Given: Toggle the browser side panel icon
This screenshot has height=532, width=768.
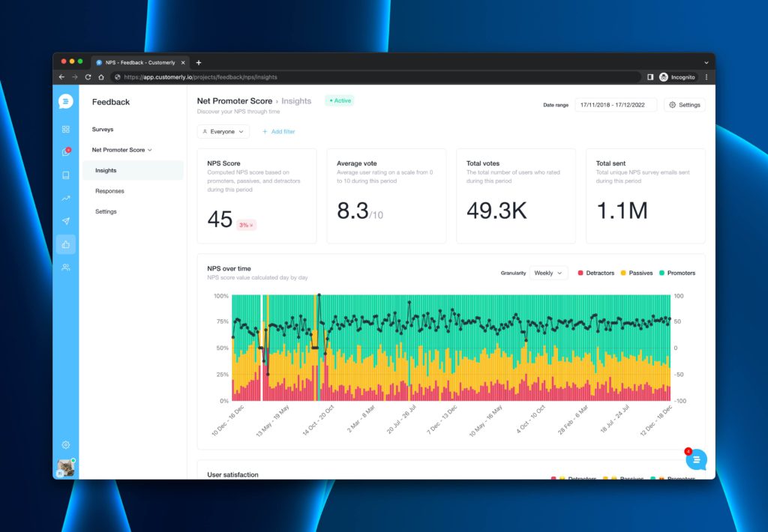Looking at the screenshot, I should 650,77.
